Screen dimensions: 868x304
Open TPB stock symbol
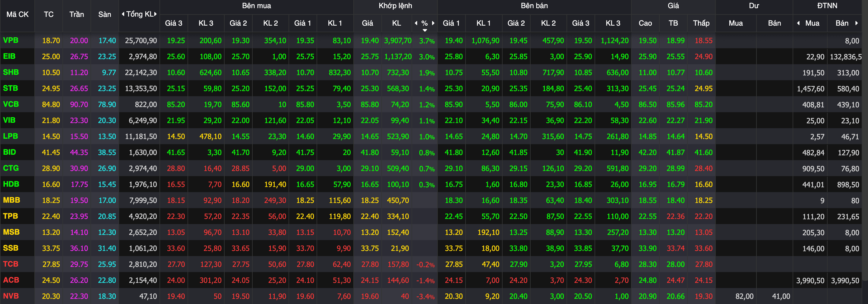(11, 216)
